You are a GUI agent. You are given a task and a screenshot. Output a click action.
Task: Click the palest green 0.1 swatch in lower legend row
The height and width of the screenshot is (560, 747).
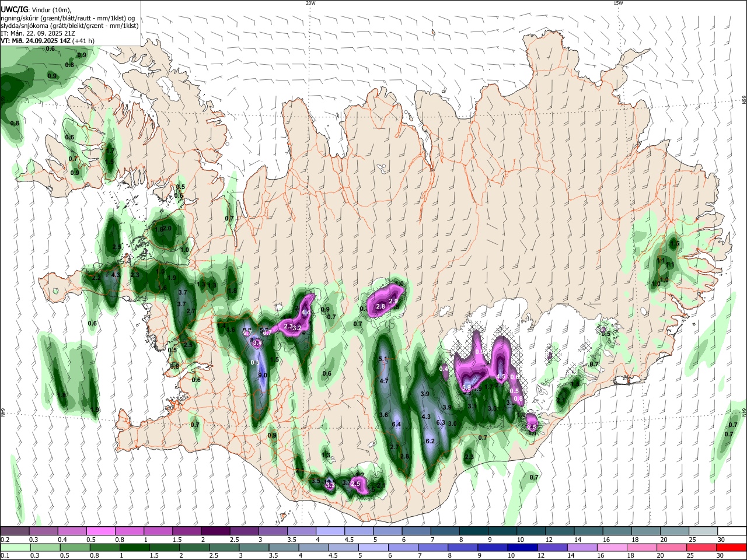[15, 547]
